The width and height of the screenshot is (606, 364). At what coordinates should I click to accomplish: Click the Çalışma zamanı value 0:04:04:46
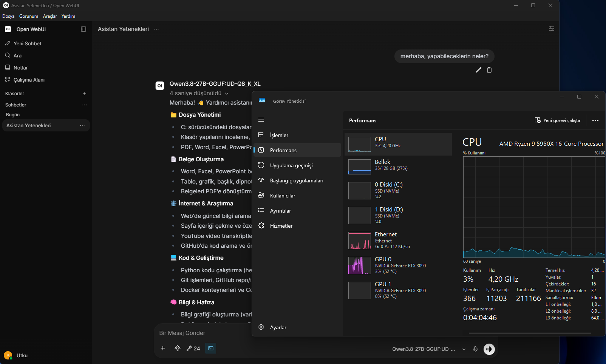tap(480, 318)
